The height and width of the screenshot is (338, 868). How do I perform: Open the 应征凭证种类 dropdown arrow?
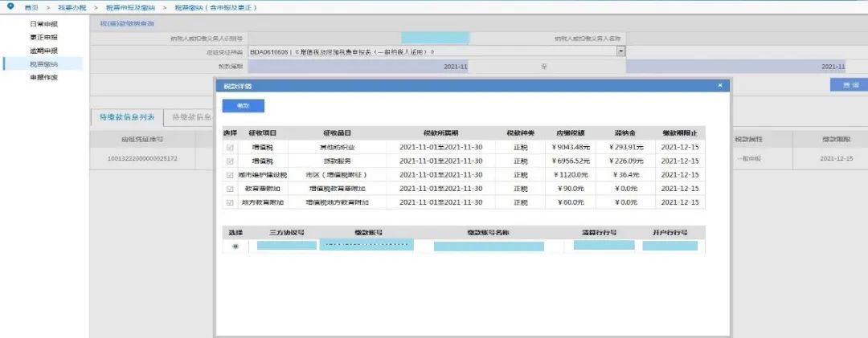coord(621,51)
